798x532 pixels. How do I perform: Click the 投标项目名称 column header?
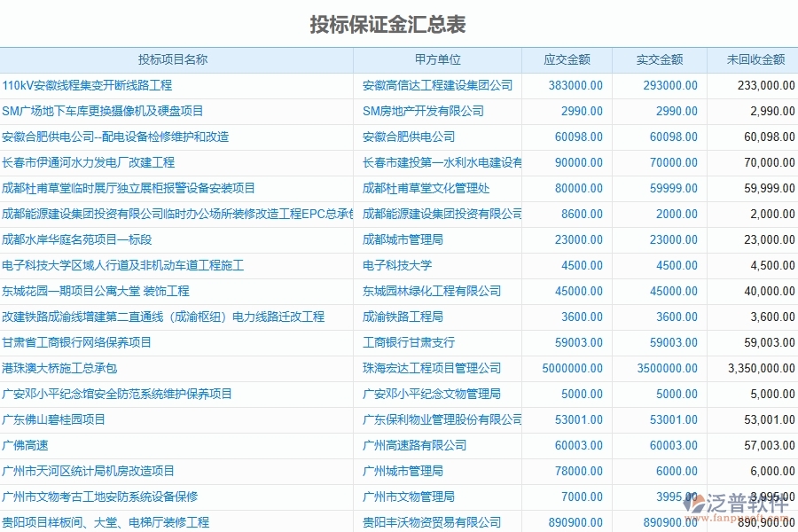tap(177, 59)
